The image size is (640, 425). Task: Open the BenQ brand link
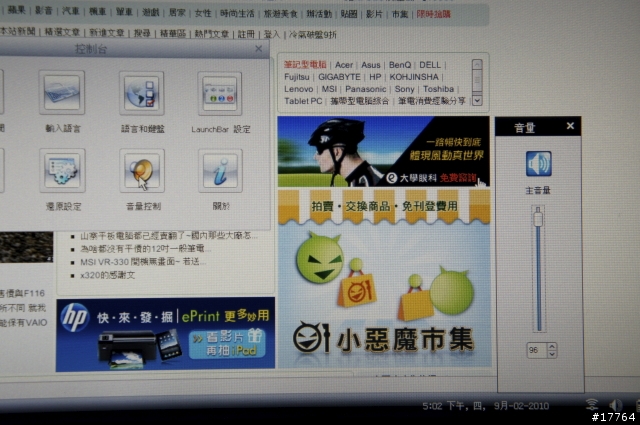[x=400, y=65]
